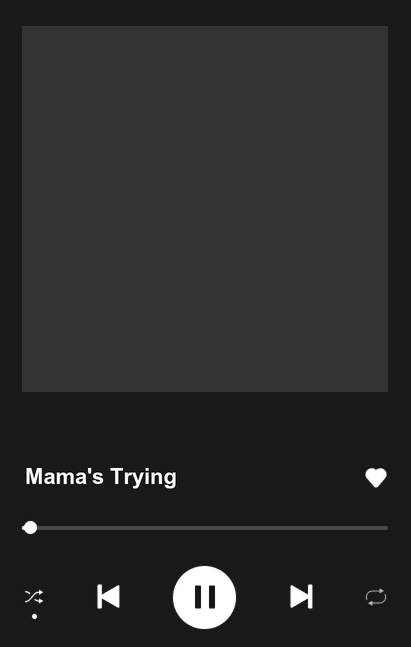
Task: Enable repeat for playback
Action: (376, 597)
